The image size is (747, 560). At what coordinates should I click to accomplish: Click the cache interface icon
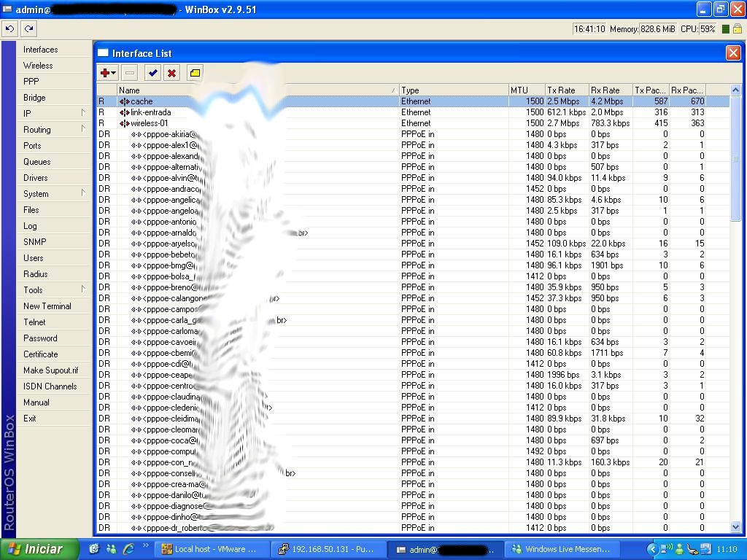click(x=124, y=101)
